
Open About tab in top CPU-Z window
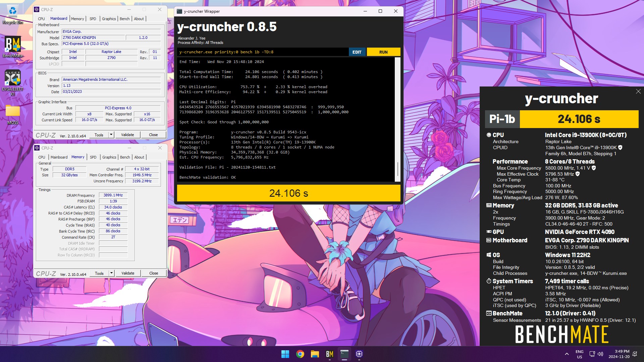pos(139,19)
